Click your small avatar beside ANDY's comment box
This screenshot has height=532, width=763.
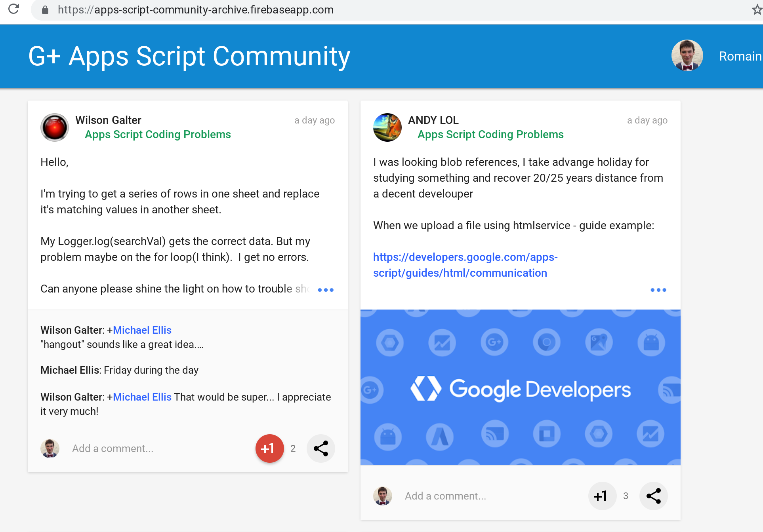click(383, 496)
